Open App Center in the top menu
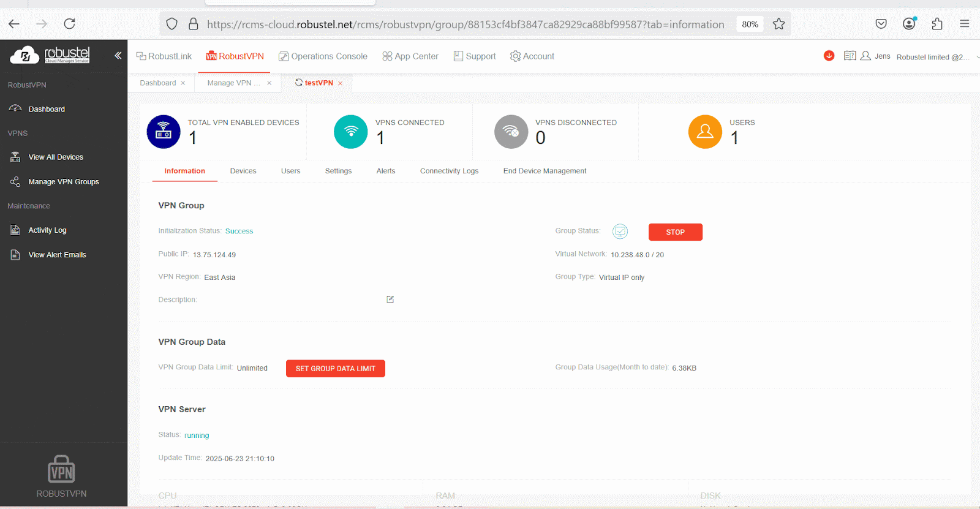Image resolution: width=980 pixels, height=509 pixels. 410,56
